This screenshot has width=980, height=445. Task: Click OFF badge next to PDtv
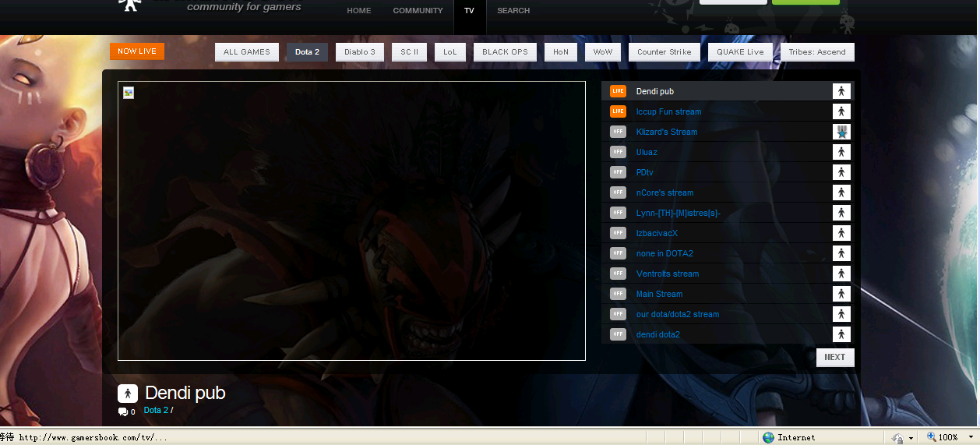pyautogui.click(x=618, y=172)
